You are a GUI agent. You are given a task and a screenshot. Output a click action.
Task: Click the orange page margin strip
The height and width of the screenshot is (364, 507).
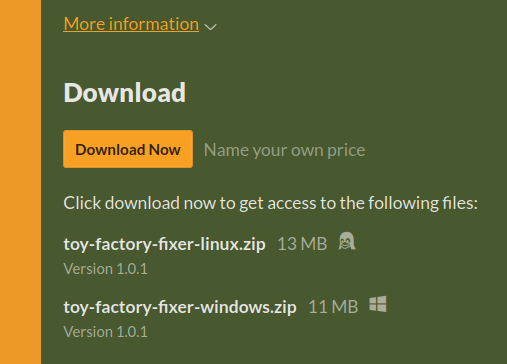[20, 182]
